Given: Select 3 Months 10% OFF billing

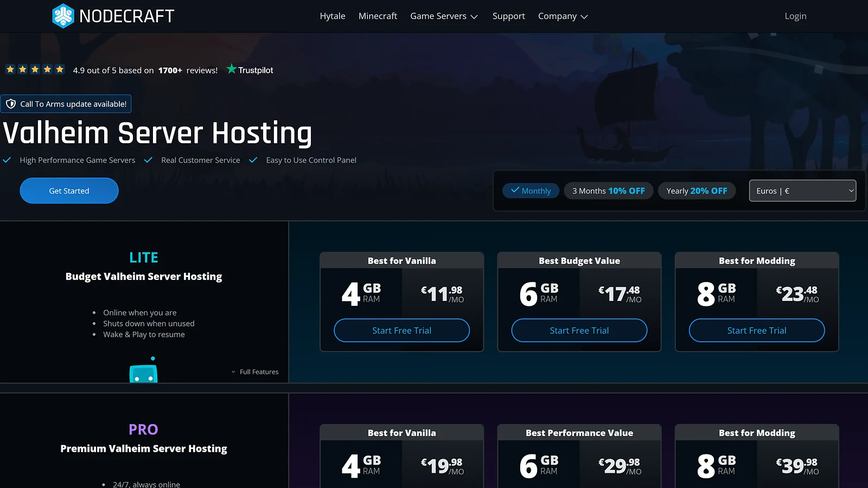Looking at the screenshot, I should coord(609,191).
